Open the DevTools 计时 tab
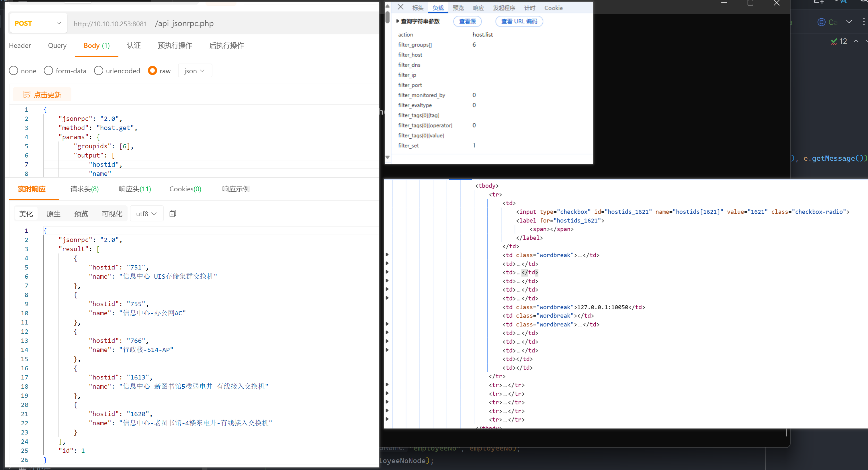This screenshot has width=868, height=470. 530,8
